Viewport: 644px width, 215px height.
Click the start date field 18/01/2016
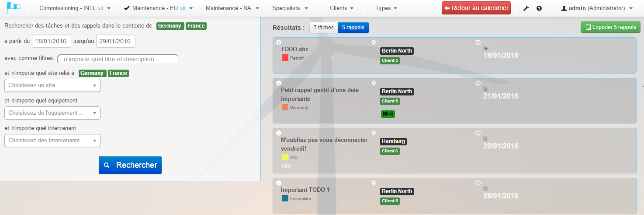click(52, 42)
